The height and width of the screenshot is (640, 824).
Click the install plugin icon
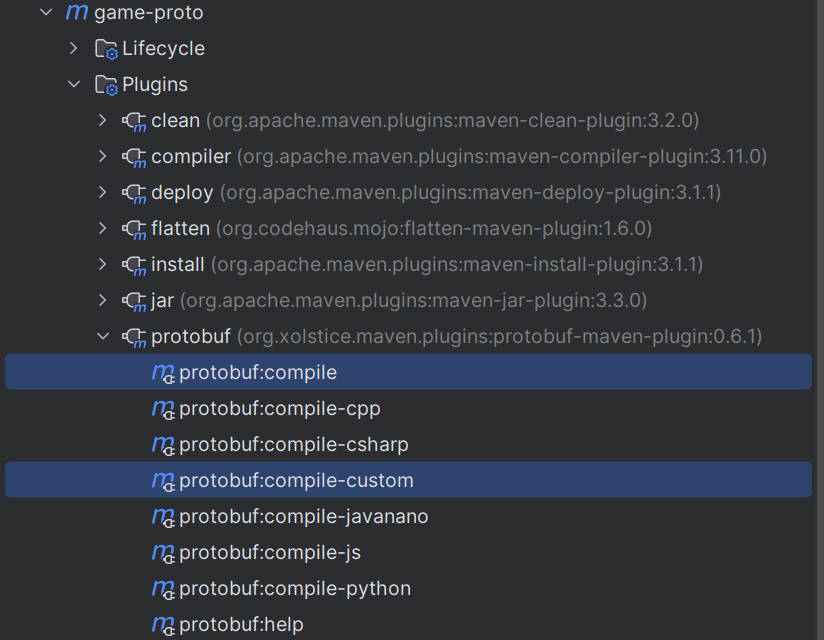137,264
